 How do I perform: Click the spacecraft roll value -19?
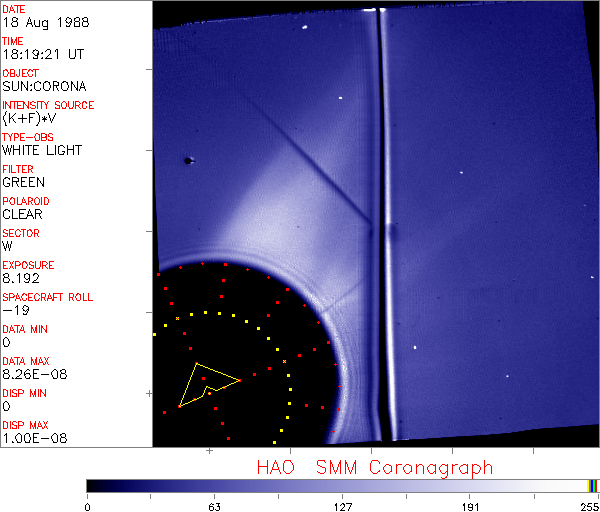(14, 311)
